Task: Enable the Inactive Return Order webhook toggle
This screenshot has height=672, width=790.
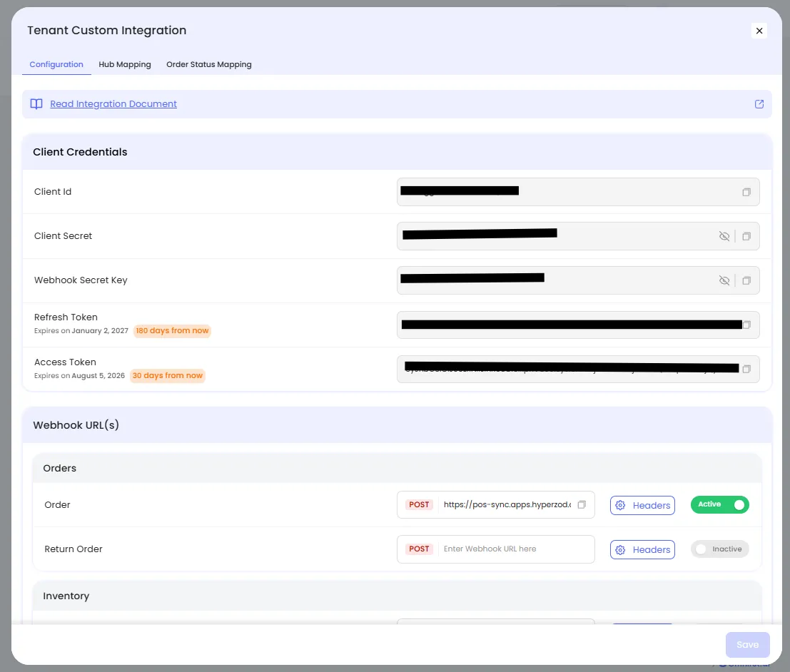Action: click(719, 549)
